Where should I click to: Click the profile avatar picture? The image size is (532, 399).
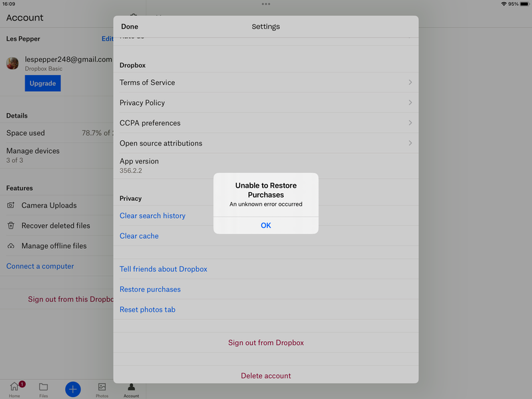pos(13,63)
